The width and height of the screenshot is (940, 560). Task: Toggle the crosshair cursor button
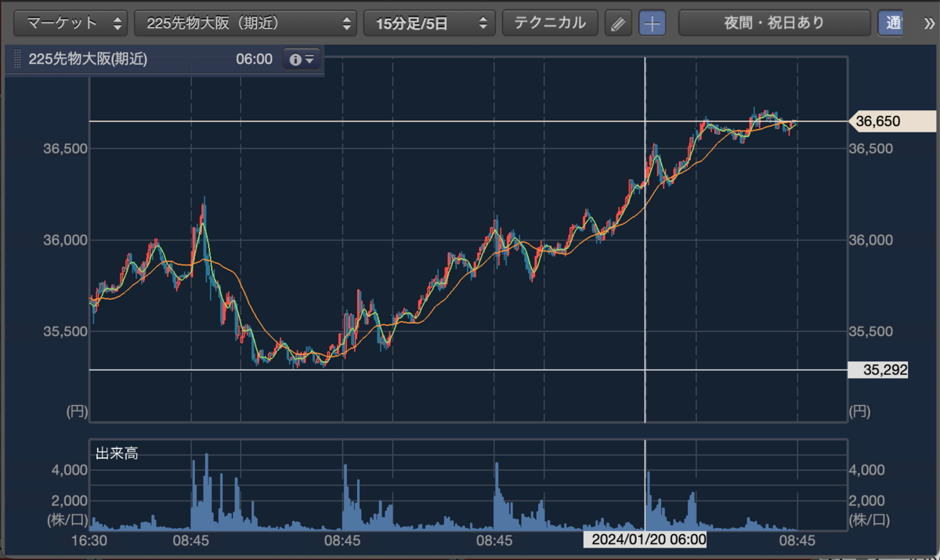652,23
